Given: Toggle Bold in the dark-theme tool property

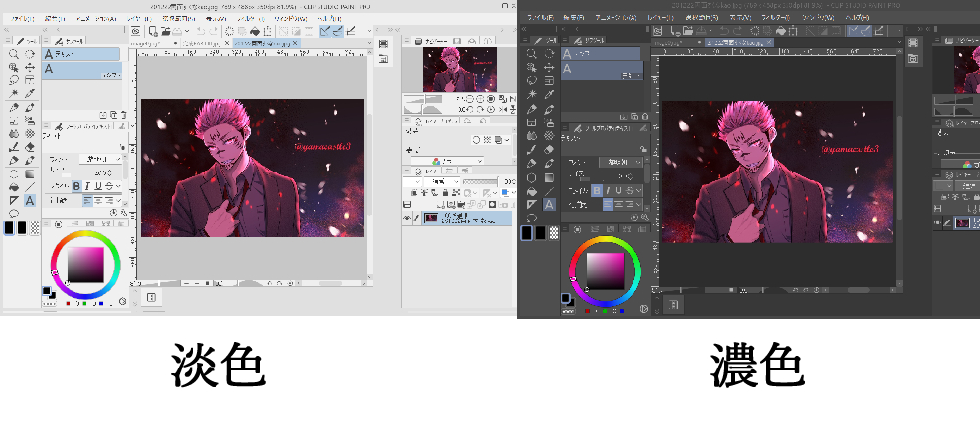Looking at the screenshot, I should tap(596, 190).
